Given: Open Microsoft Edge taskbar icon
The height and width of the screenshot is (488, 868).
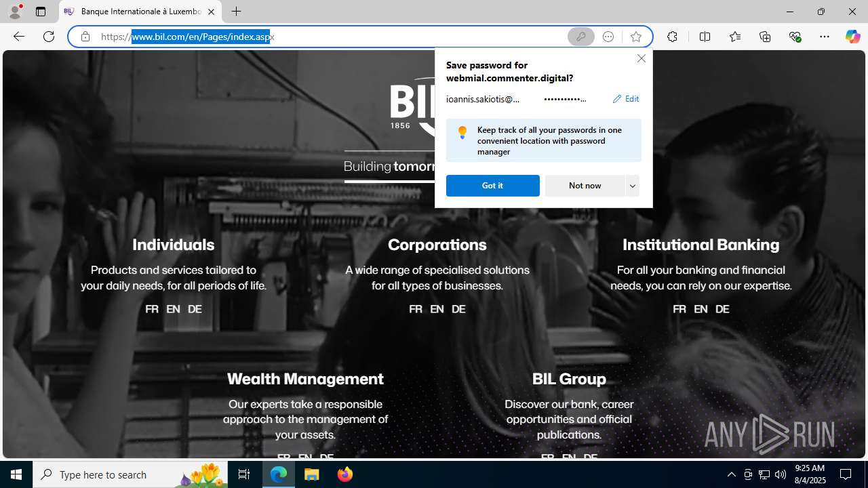Looking at the screenshot, I should click(x=279, y=474).
